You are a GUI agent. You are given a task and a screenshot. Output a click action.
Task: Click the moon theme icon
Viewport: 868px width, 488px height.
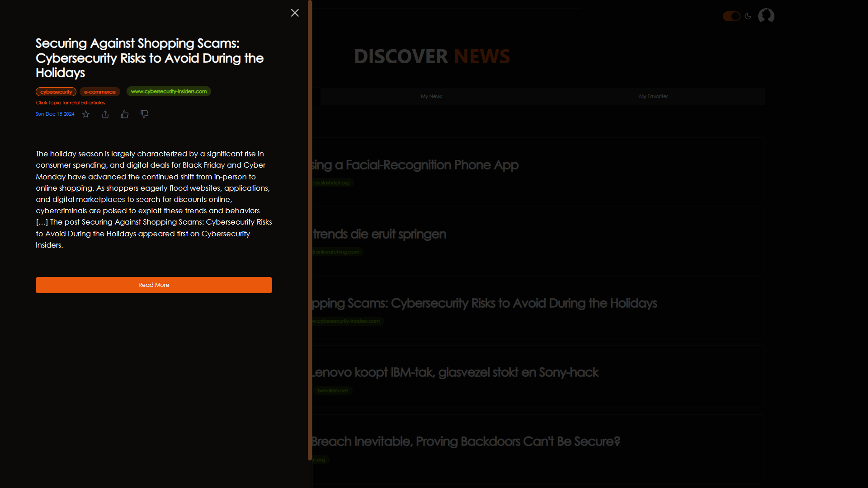tap(748, 16)
